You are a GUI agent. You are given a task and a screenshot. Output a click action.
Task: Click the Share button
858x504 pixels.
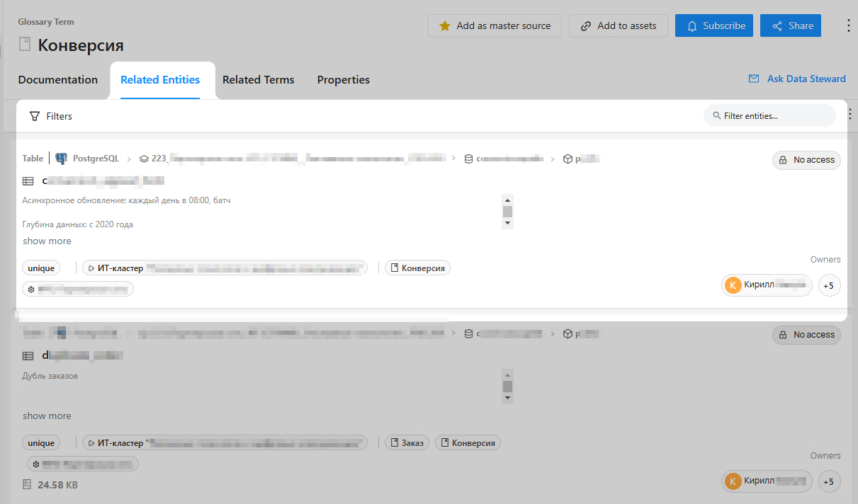click(791, 25)
